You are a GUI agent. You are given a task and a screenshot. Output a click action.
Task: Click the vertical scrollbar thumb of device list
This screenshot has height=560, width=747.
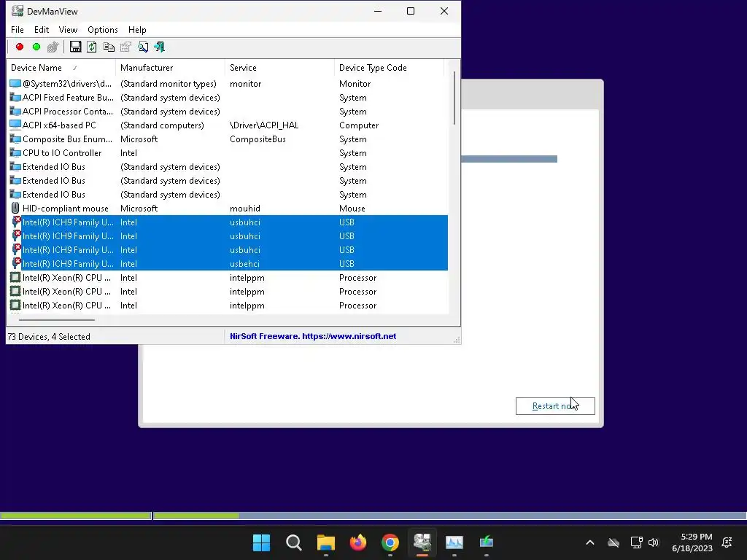click(454, 98)
